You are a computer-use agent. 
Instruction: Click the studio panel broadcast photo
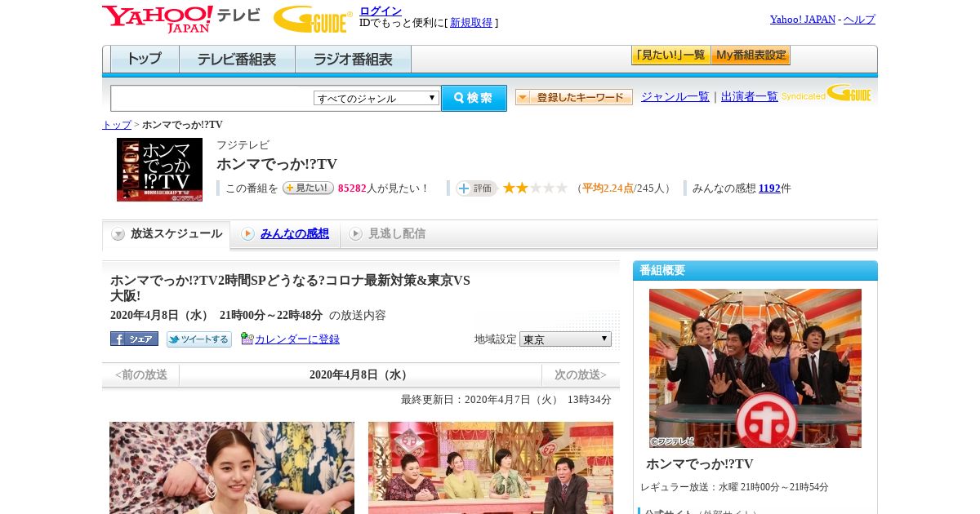coord(491,467)
